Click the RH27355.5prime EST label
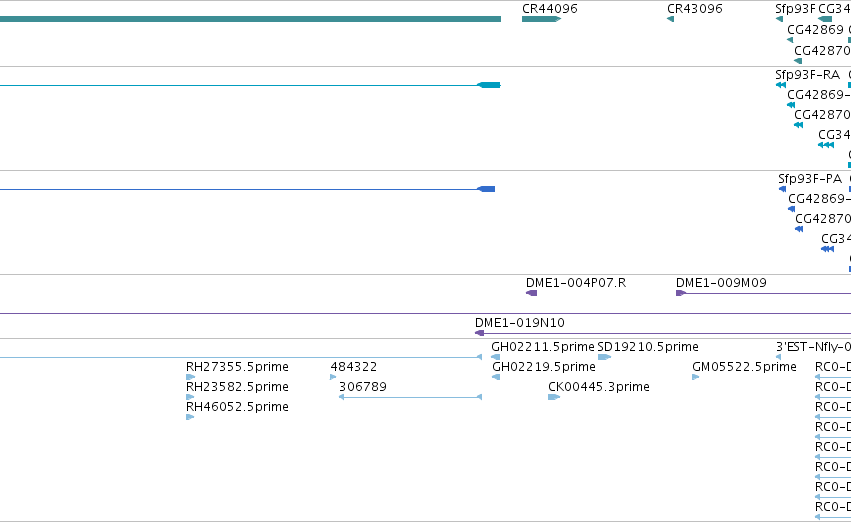 pyautogui.click(x=237, y=367)
